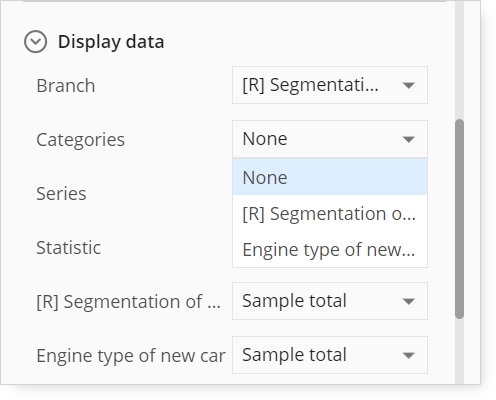
Task: Click the Categories field label
Action: (x=80, y=140)
